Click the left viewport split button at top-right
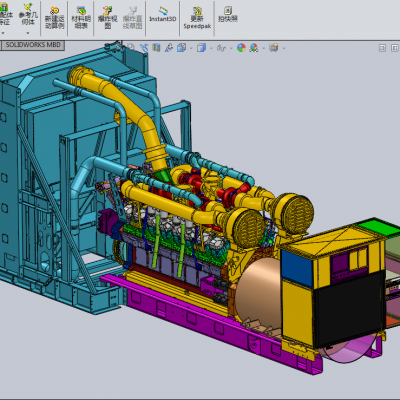Screen dimensions: 400x400 382,48
